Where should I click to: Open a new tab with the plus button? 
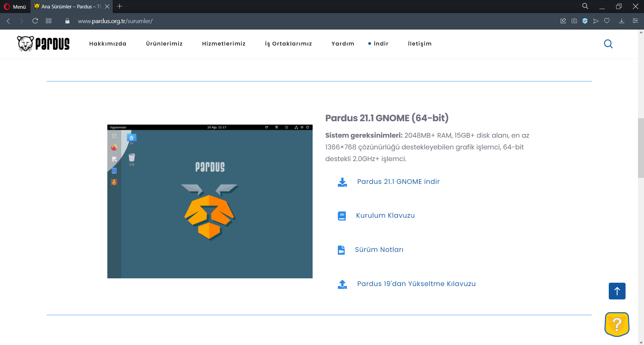point(119,6)
